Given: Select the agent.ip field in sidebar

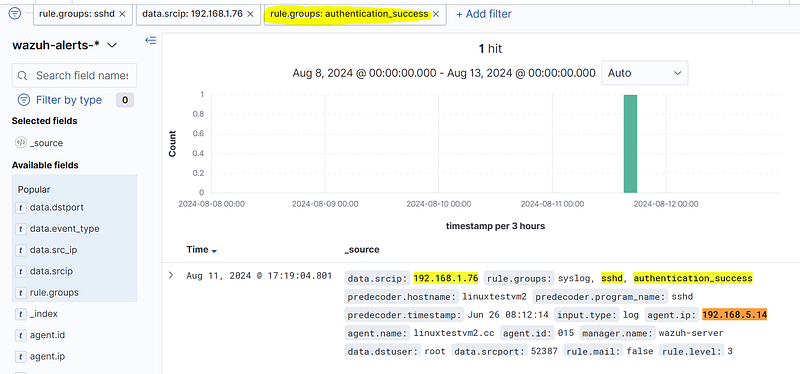Looking at the screenshot, I should (47, 356).
